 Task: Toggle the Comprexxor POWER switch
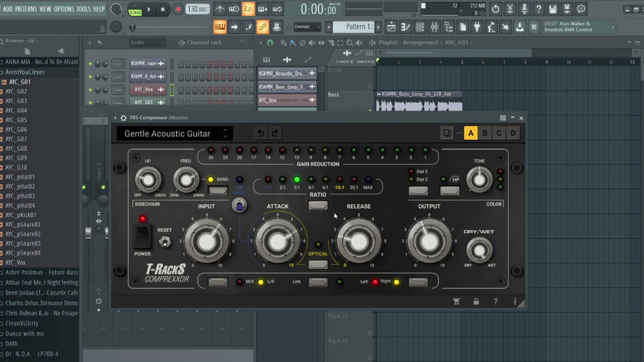tap(142, 237)
